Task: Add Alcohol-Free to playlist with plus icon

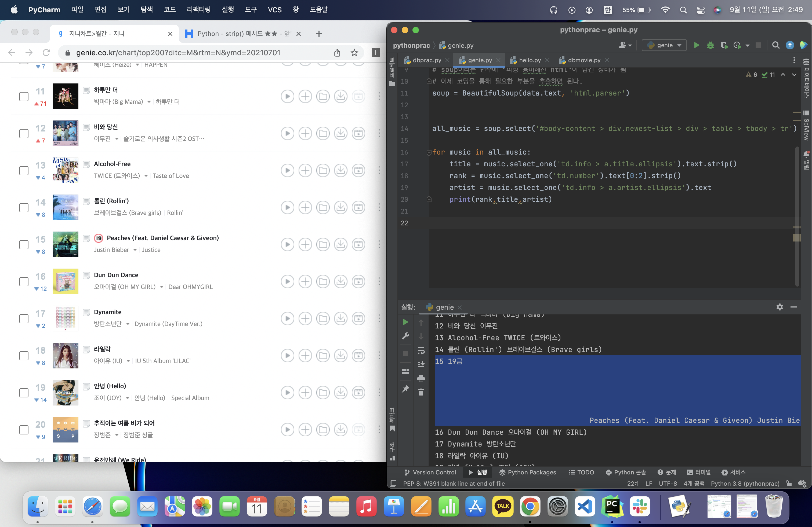Action: click(x=305, y=170)
